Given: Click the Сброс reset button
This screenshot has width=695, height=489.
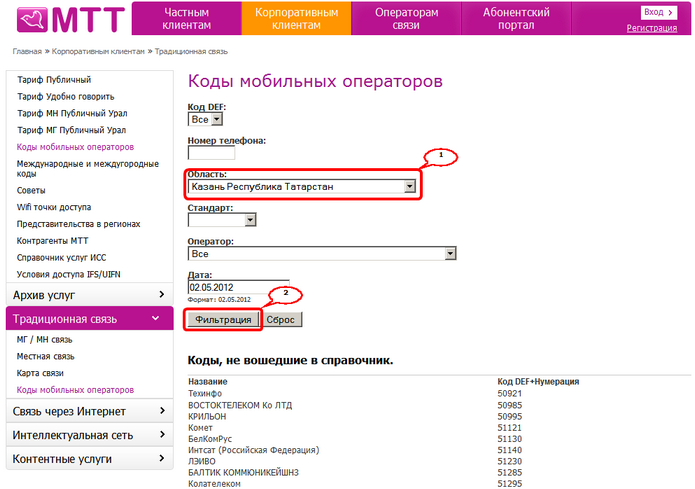Looking at the screenshot, I should 280,320.
